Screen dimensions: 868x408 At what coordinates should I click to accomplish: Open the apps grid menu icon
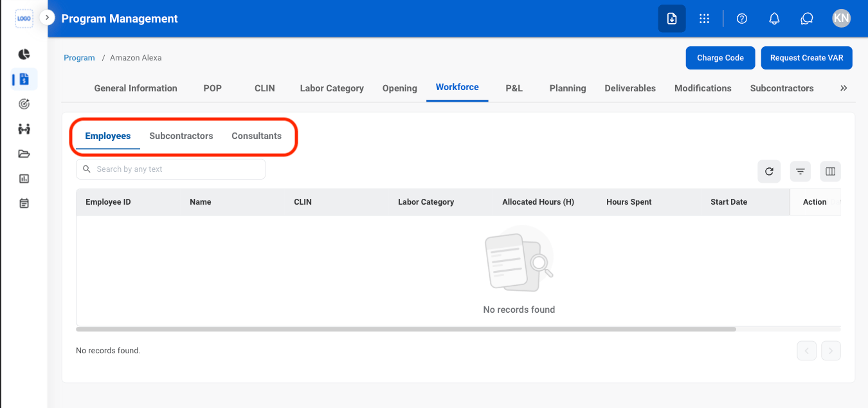click(x=704, y=19)
